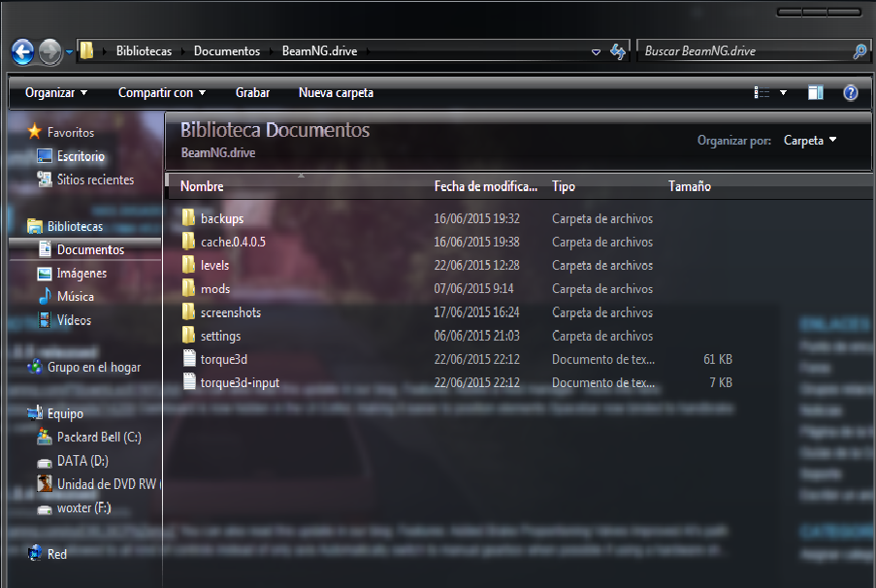The image size is (876, 588).
Task: Create a Nueva carpeta
Action: click(336, 93)
